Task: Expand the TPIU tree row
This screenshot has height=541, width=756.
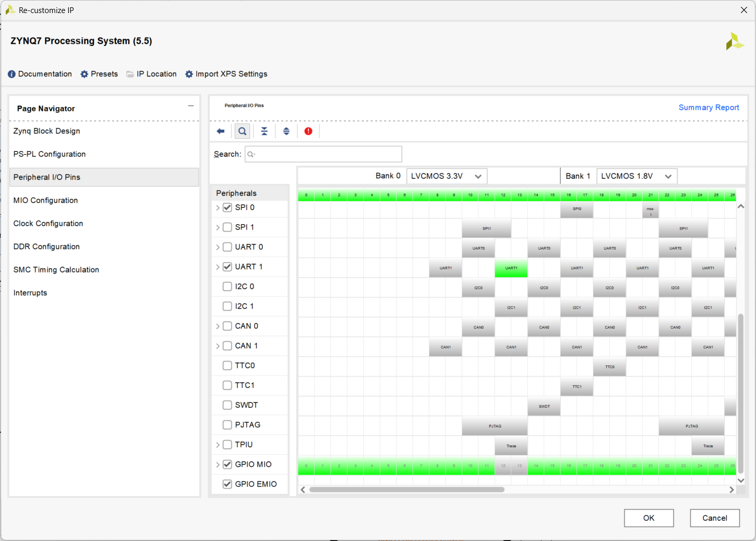Action: point(218,445)
